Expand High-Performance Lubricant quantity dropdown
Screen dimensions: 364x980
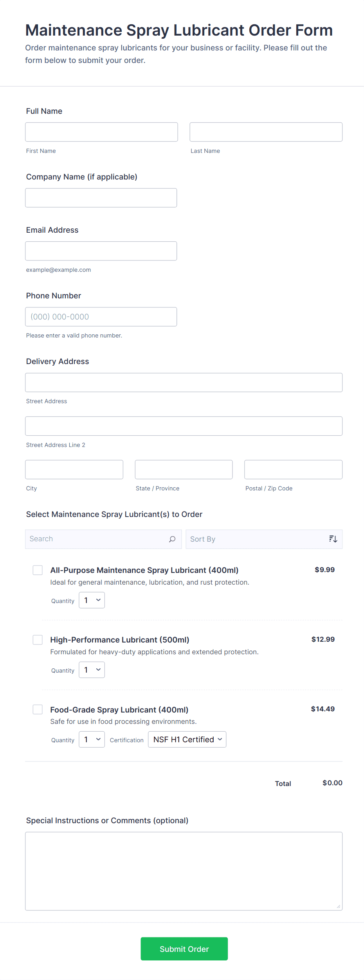[x=92, y=670]
